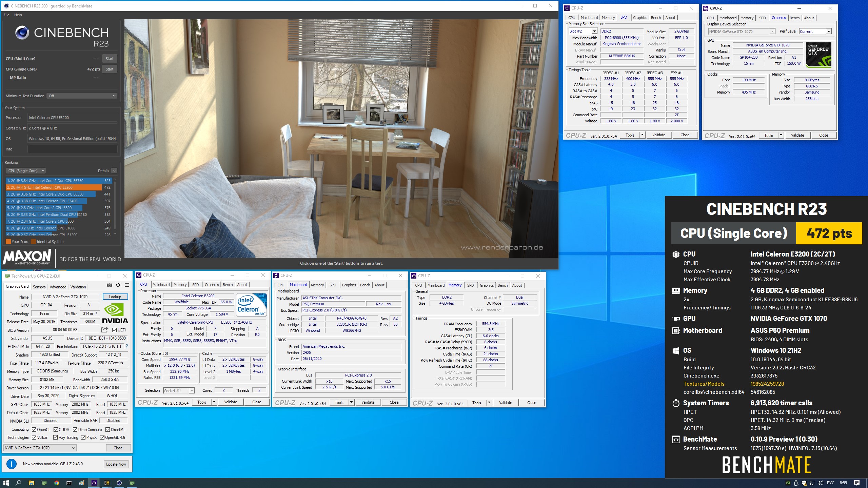
Task: Toggle the DirectCompute checkbox
Action: coord(75,429)
